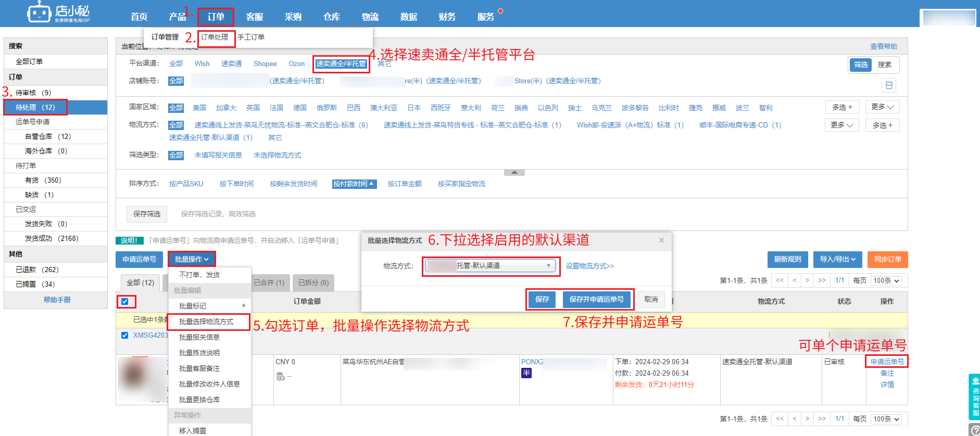
Task: Expand the 批量标记 submenu
Action: coord(210,306)
